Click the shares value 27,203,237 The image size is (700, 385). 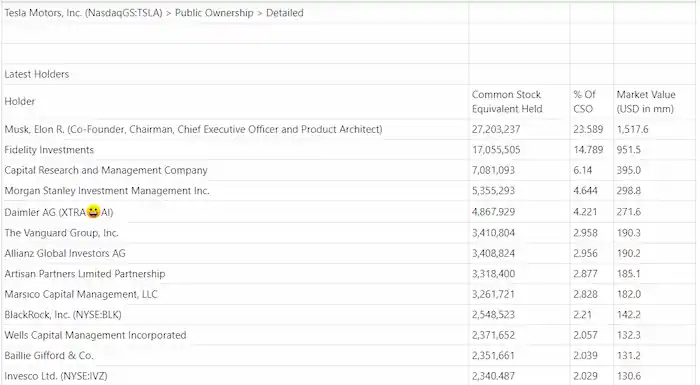496,130
